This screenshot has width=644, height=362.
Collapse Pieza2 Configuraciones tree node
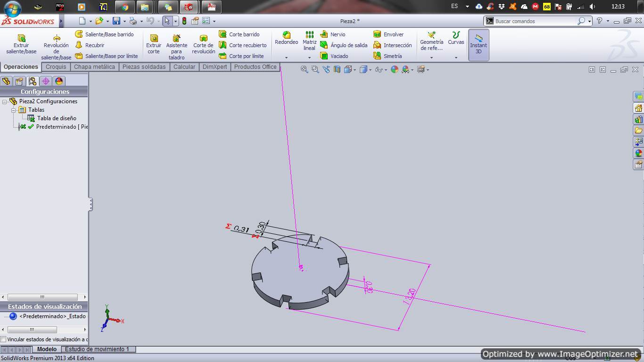4,101
